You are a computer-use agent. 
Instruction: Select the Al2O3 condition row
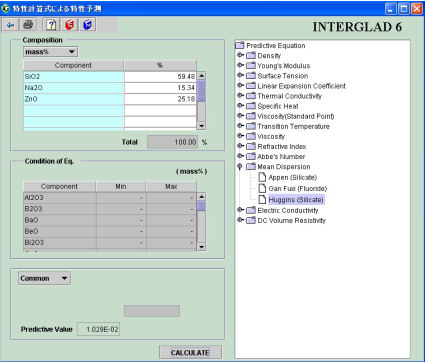(x=110, y=198)
